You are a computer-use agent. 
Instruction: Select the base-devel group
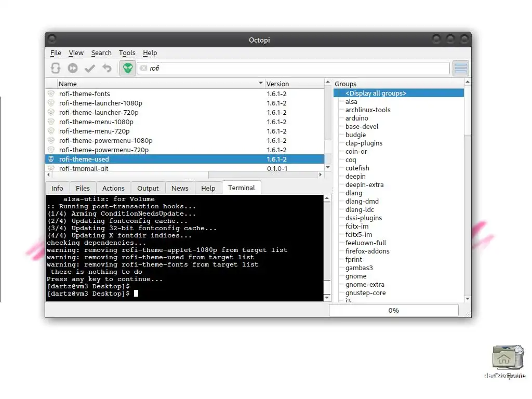tap(362, 126)
